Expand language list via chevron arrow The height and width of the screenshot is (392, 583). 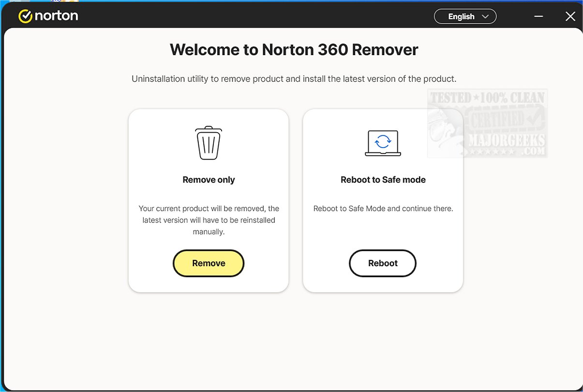pyautogui.click(x=485, y=16)
